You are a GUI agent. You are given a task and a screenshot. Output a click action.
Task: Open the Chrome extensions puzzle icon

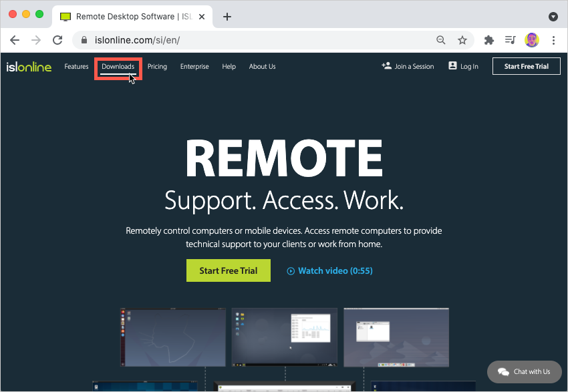[488, 40]
